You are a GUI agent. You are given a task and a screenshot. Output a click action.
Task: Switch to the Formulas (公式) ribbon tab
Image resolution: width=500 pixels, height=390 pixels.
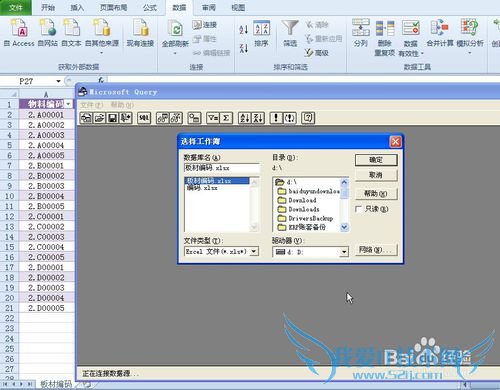pyautogui.click(x=150, y=7)
